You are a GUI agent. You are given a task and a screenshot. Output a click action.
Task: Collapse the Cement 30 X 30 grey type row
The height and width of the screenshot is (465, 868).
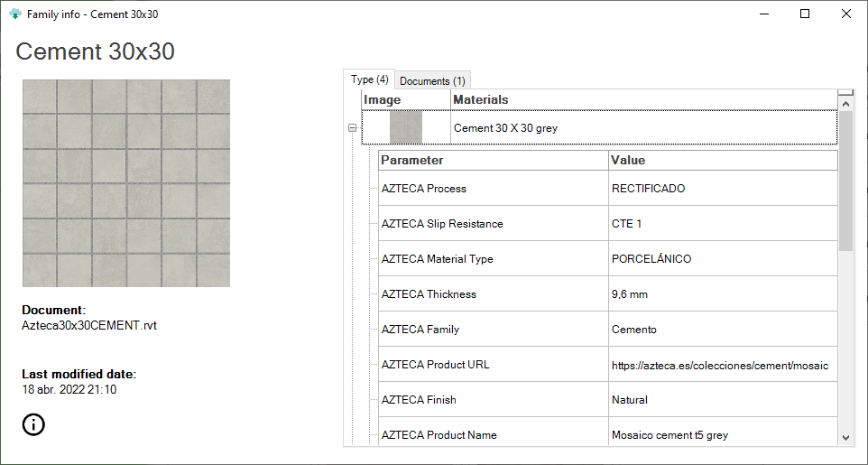pyautogui.click(x=352, y=127)
